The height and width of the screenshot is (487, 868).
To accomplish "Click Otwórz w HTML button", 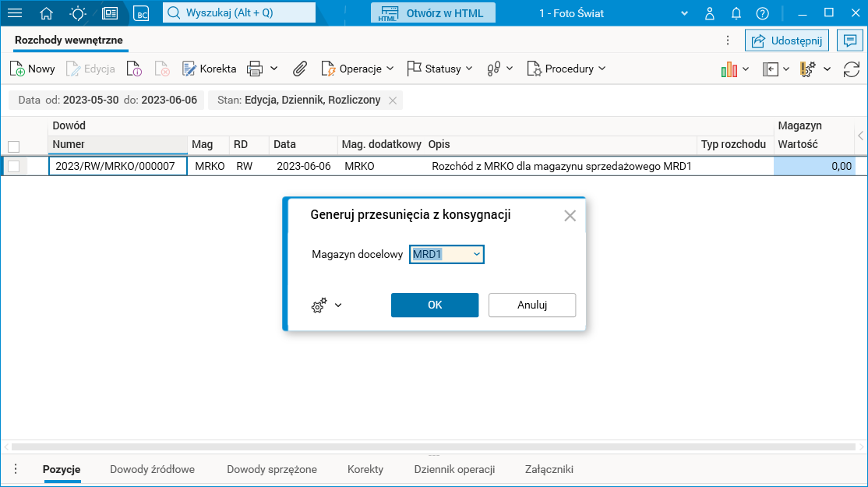I will 433,13.
